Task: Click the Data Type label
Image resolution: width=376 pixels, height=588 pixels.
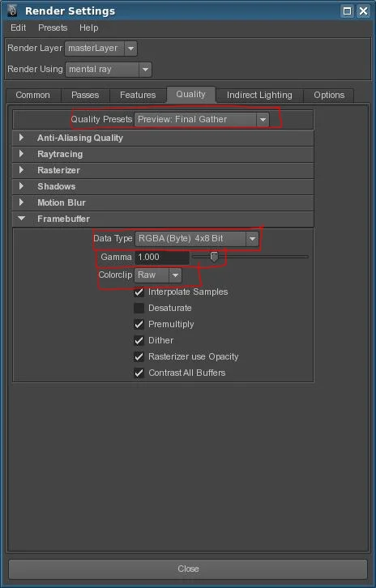Action: pyautogui.click(x=113, y=238)
